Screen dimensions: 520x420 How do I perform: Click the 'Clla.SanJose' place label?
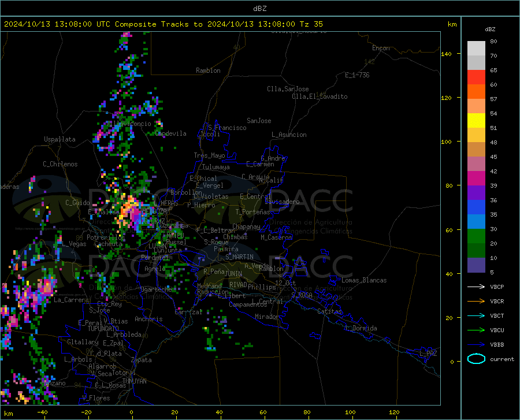coord(288,89)
